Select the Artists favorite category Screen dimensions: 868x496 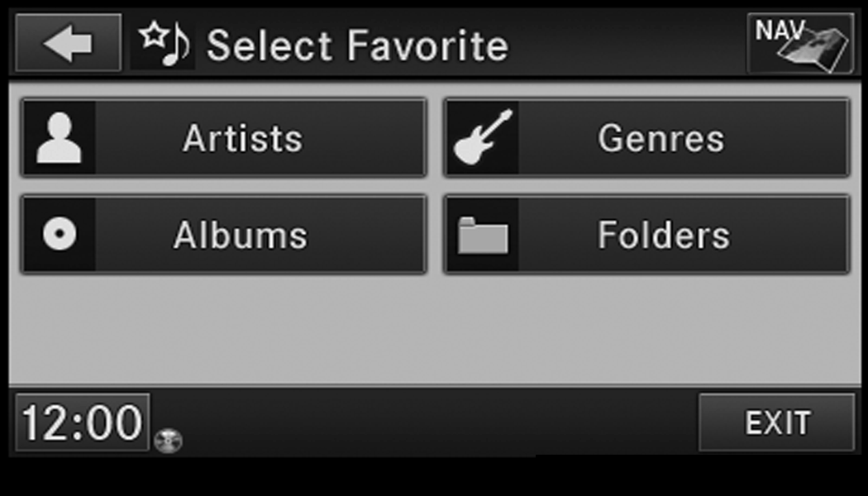pyautogui.click(x=242, y=138)
